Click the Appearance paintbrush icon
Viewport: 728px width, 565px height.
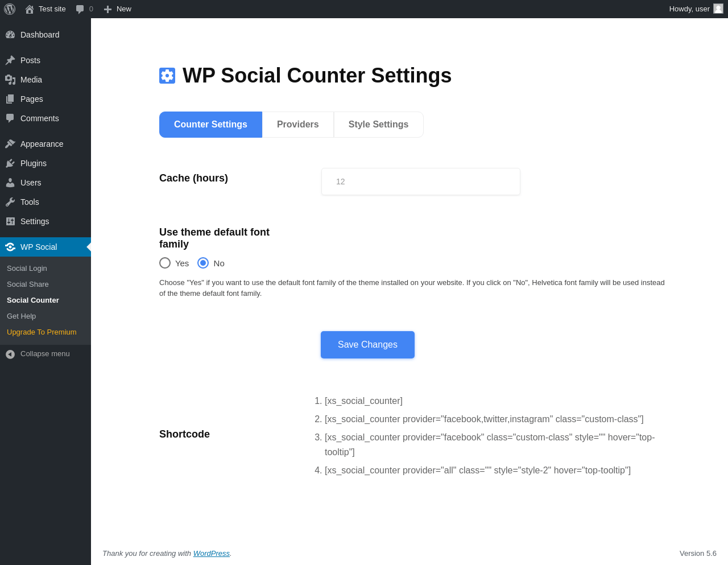tap(10, 144)
